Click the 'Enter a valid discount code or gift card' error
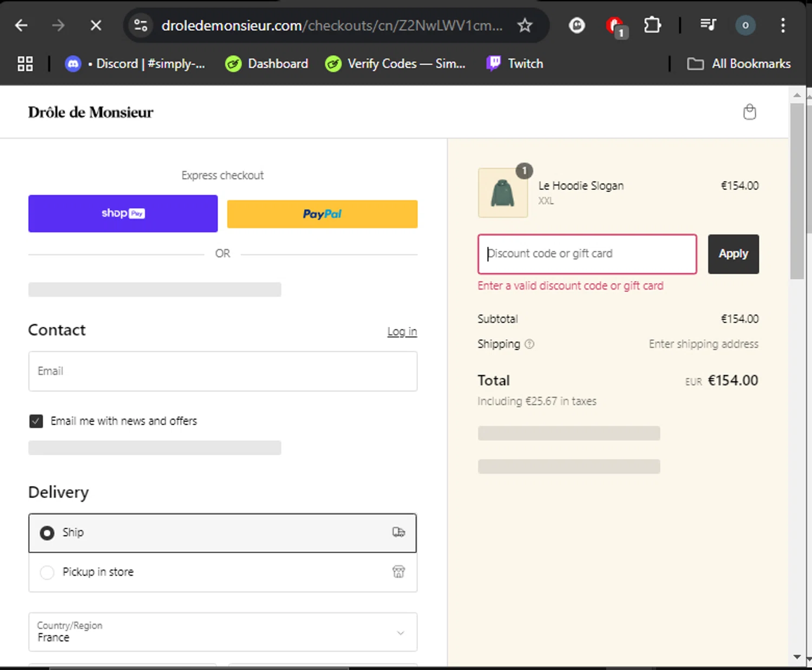Viewport: 812px width, 670px height. point(570,286)
